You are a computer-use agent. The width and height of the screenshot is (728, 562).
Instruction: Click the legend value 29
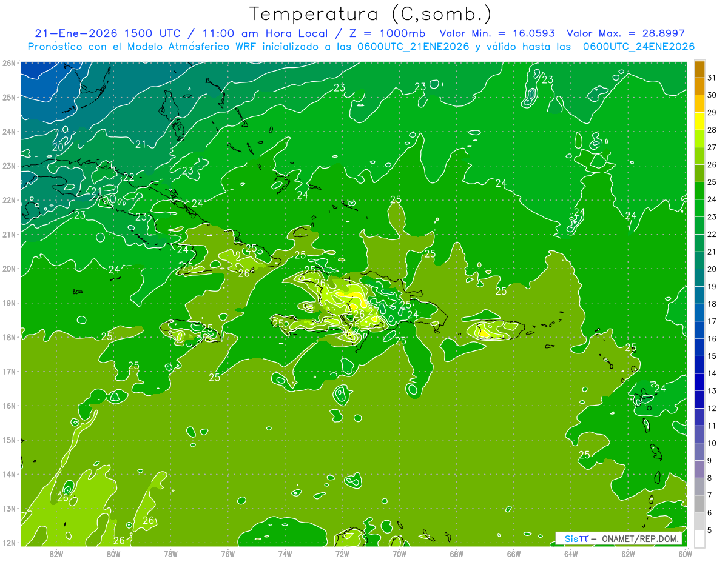coord(712,113)
